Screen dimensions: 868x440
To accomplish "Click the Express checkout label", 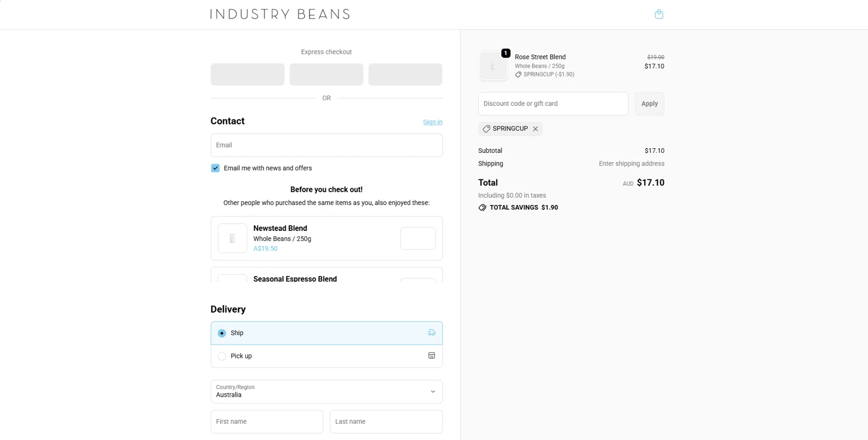I will click(x=326, y=52).
